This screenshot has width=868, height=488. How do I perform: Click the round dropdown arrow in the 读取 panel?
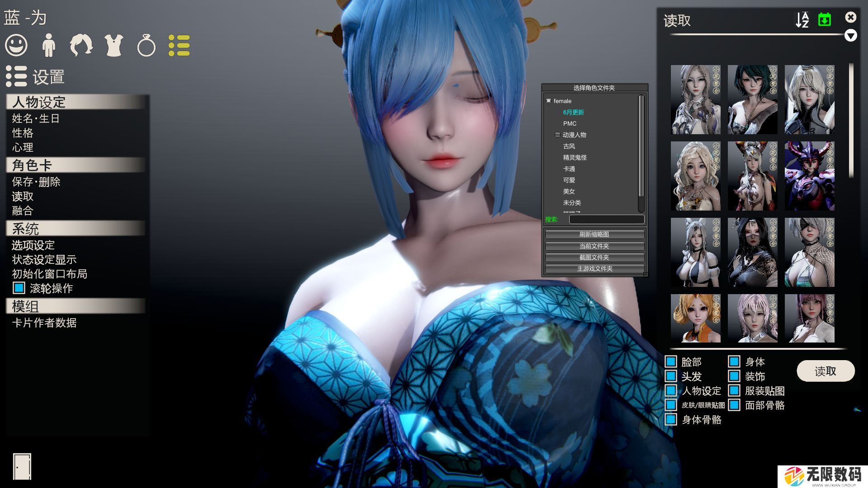pyautogui.click(x=850, y=36)
